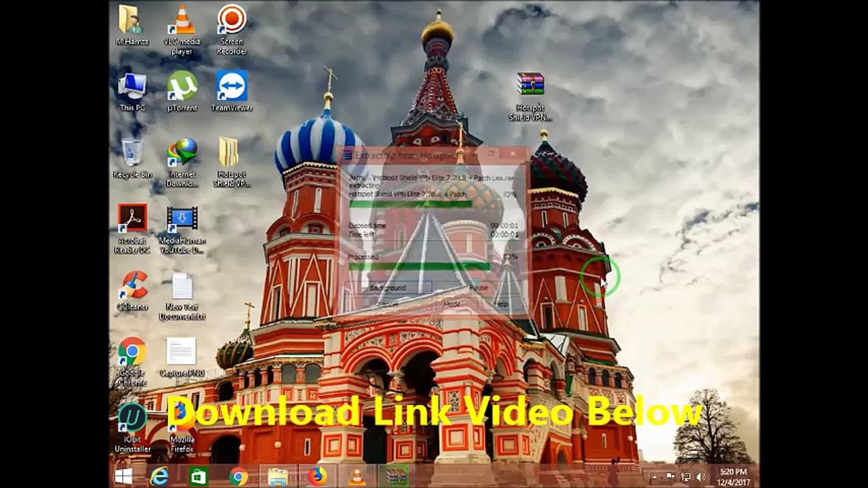Open File Explorer from the taskbar
868x488 pixels.
point(278,476)
